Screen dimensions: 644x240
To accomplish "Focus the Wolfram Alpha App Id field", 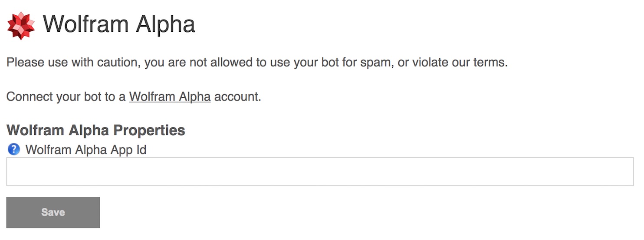I will point(320,172).
